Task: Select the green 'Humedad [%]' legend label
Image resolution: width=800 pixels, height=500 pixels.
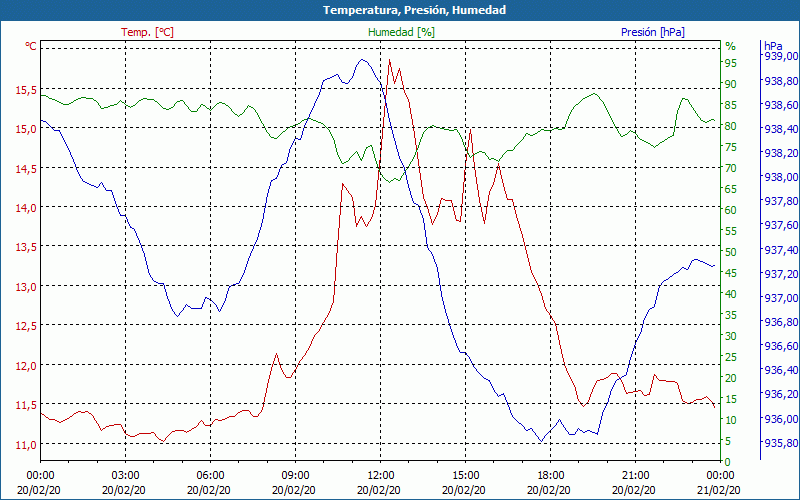Action: pos(402,32)
